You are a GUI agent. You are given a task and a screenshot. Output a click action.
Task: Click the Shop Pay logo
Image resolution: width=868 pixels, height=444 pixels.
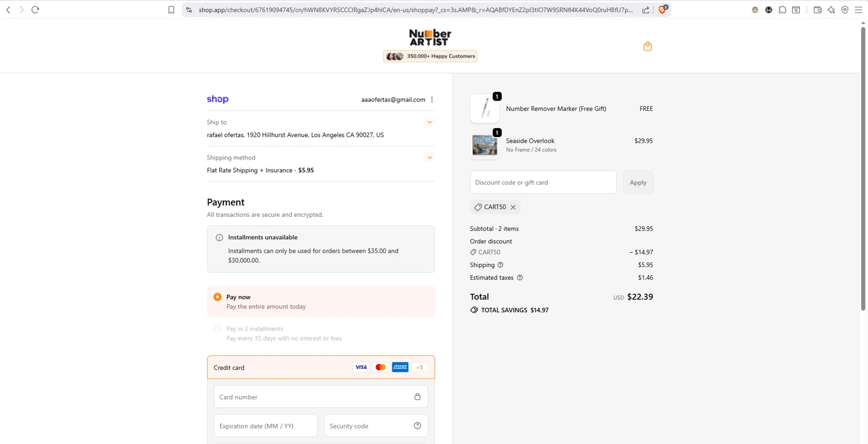click(218, 99)
